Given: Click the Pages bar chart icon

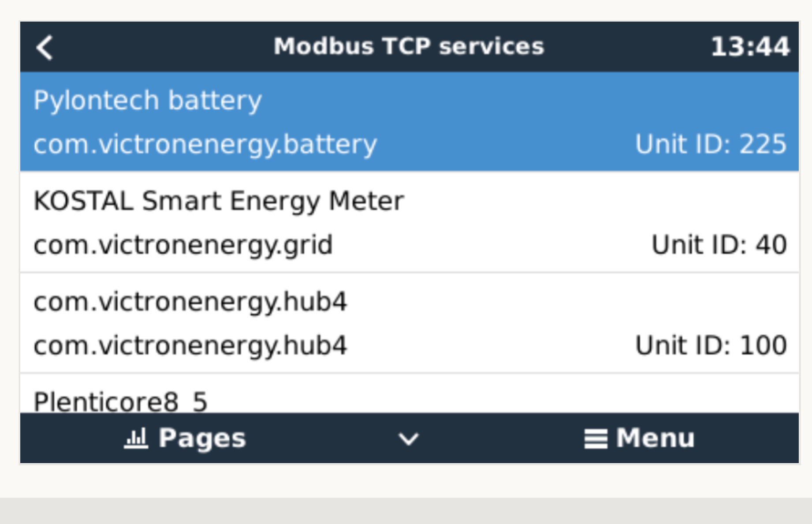Looking at the screenshot, I should pyautogui.click(x=136, y=438).
